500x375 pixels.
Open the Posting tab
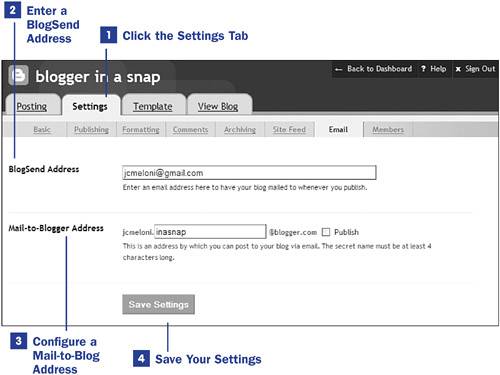(x=32, y=106)
